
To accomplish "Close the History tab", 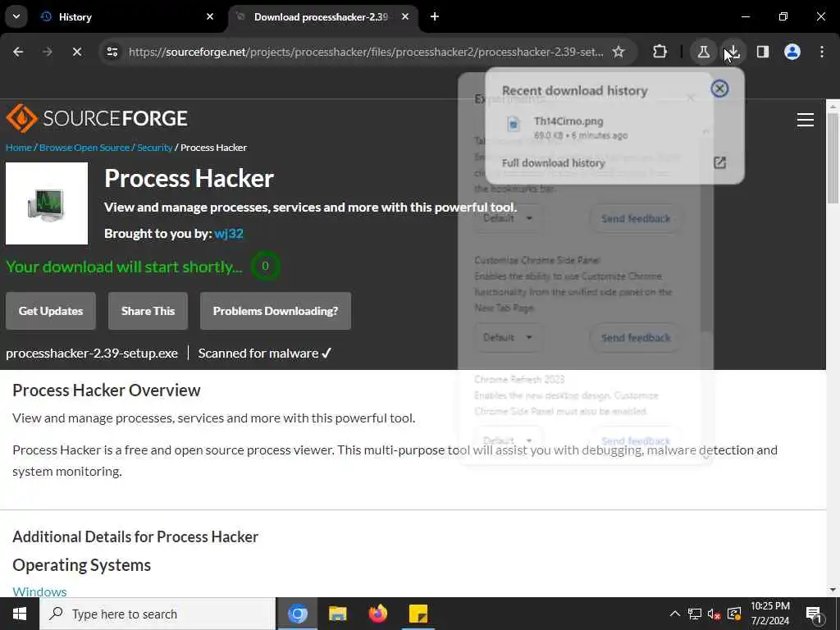I will [x=210, y=16].
